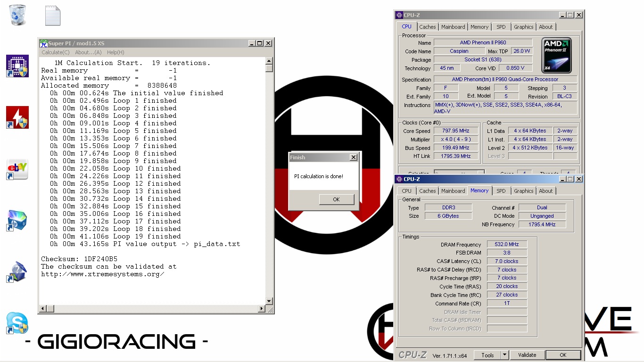This screenshot has width=644, height=362.
Task: Open Mainboard tab in lower CPU-Z window
Action: (453, 191)
